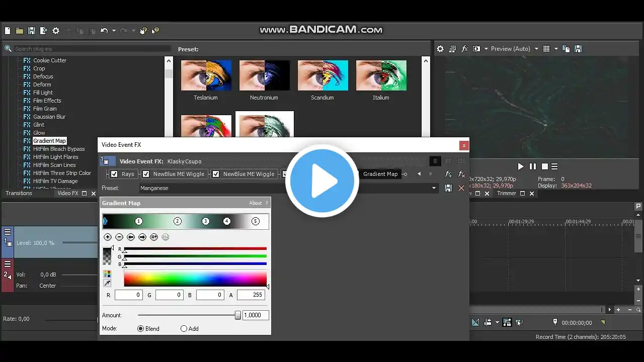Show the preview overlays grid icon
644x362 pixels.
pyautogui.click(x=546, y=49)
